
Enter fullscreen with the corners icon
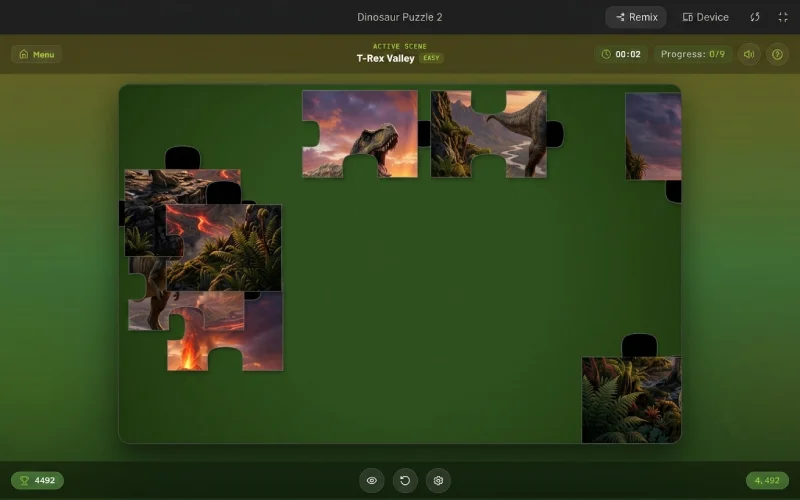point(783,17)
